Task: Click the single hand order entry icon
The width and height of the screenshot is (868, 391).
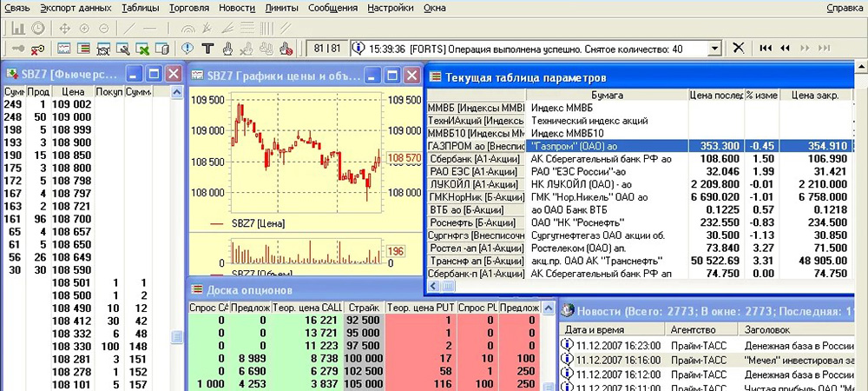Action: point(227,48)
